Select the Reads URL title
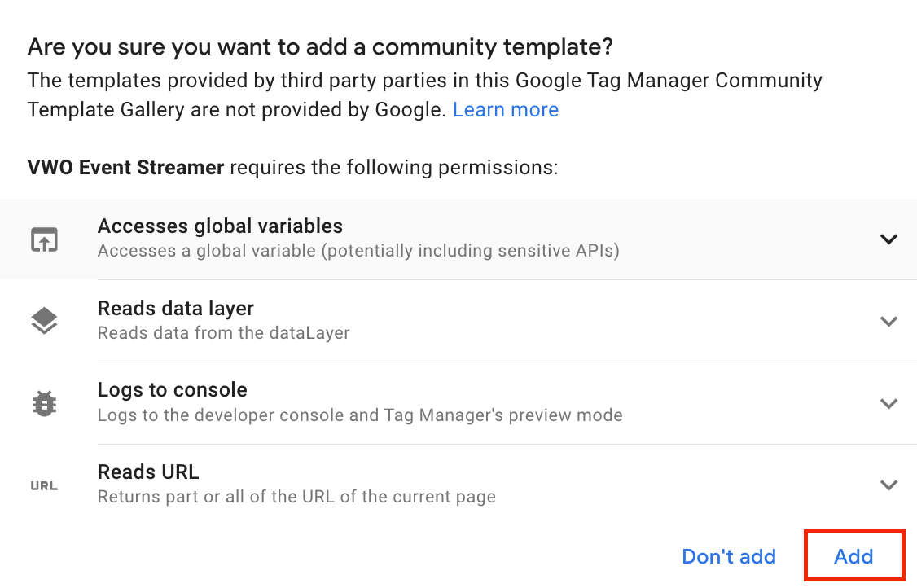917x588 pixels. (148, 472)
